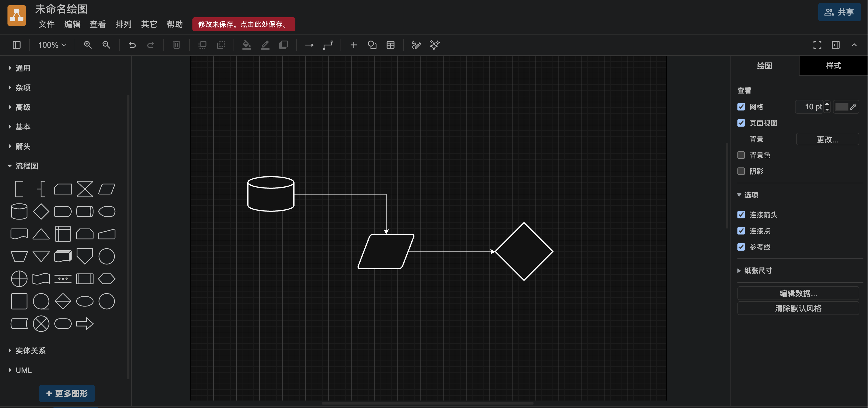Screen dimensions: 868x408
Task: Toggle the sidebar panel icon in toolbar
Action: pyautogui.click(x=16, y=45)
